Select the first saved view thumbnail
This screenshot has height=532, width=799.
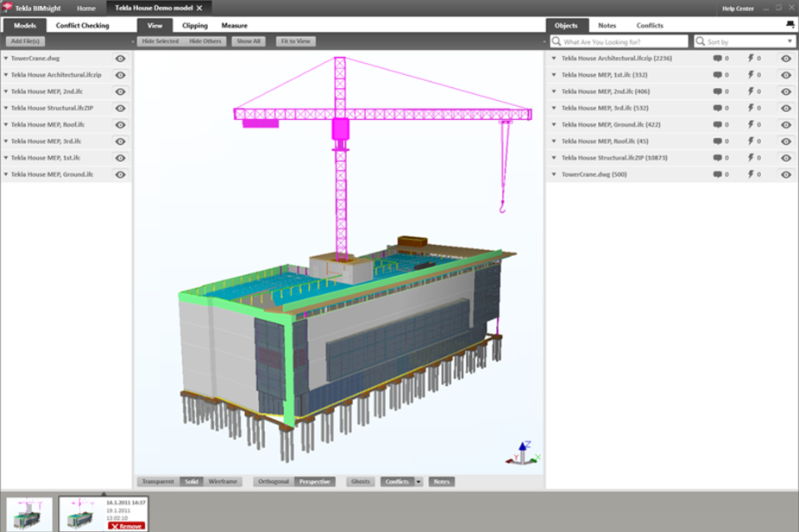(x=29, y=514)
